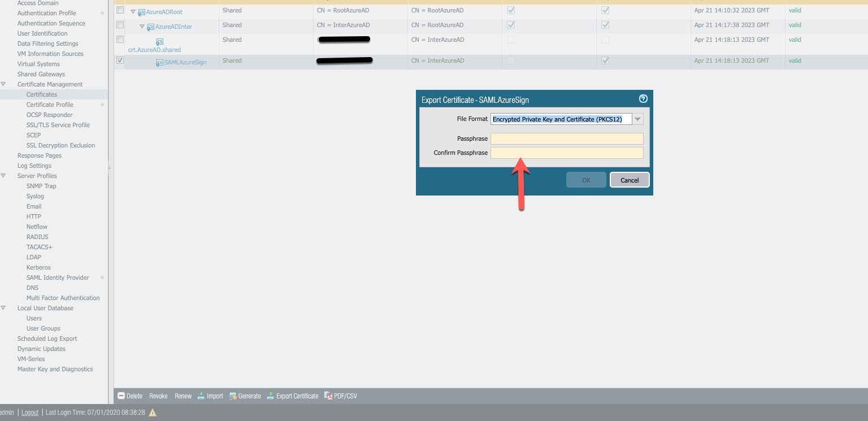Go to OCSP Responder
This screenshot has height=421, width=868.
[49, 115]
